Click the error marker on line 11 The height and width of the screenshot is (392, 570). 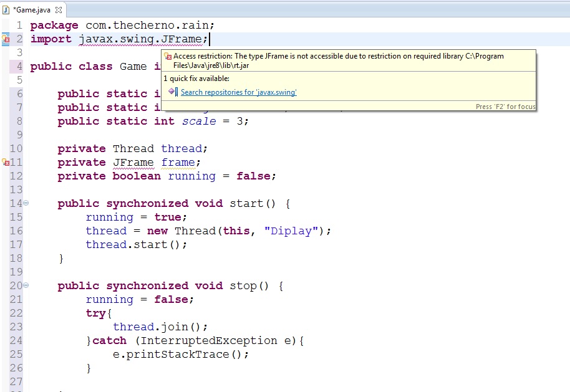coord(6,163)
